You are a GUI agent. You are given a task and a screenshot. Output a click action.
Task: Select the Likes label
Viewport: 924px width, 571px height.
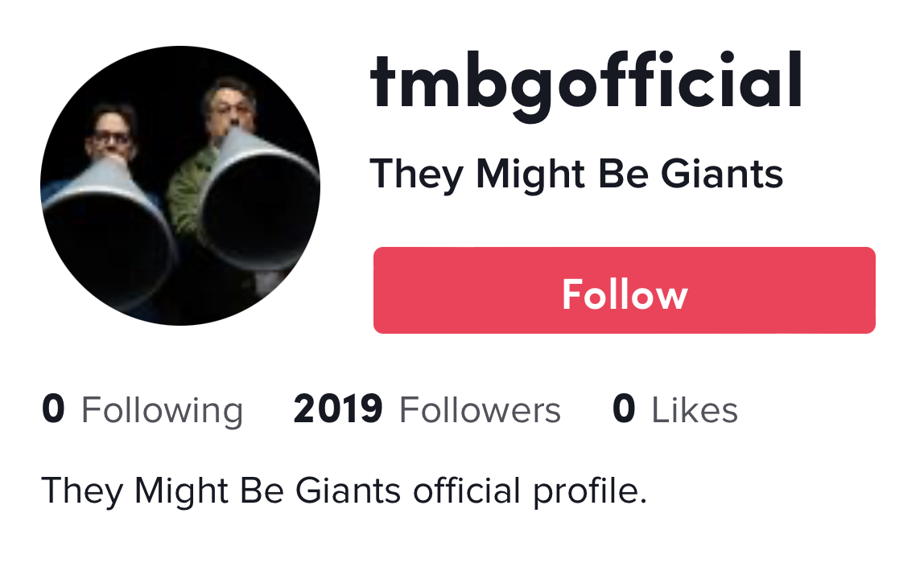click(694, 409)
